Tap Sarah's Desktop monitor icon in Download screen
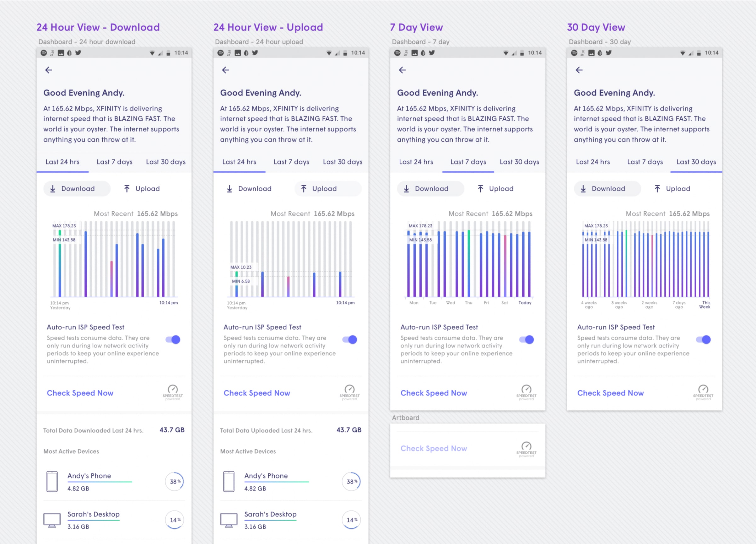 (x=52, y=520)
